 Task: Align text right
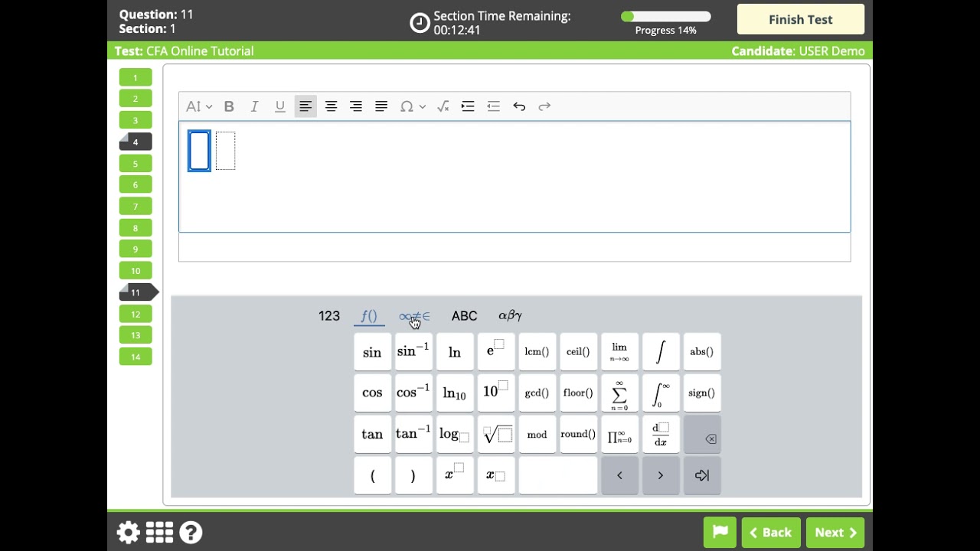coord(356,106)
